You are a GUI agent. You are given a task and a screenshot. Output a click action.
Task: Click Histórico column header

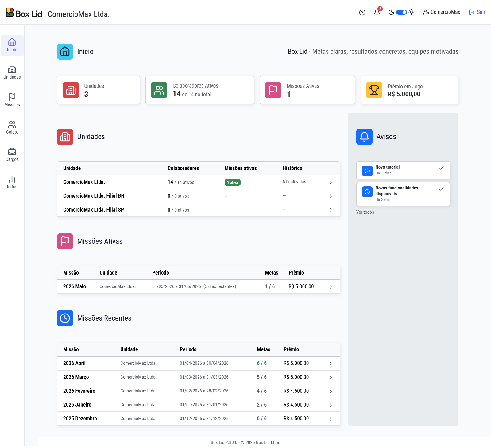point(292,168)
